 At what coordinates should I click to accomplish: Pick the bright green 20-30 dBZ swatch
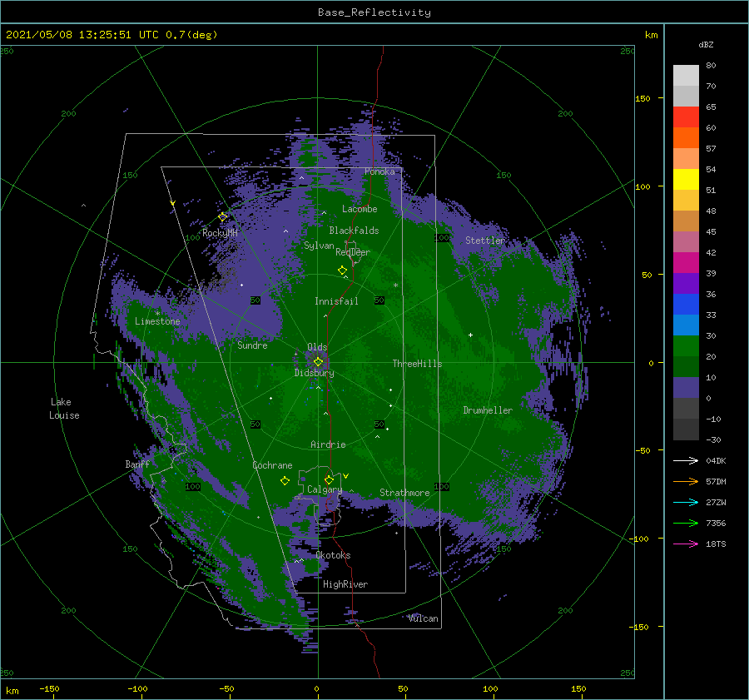pyautogui.click(x=686, y=346)
